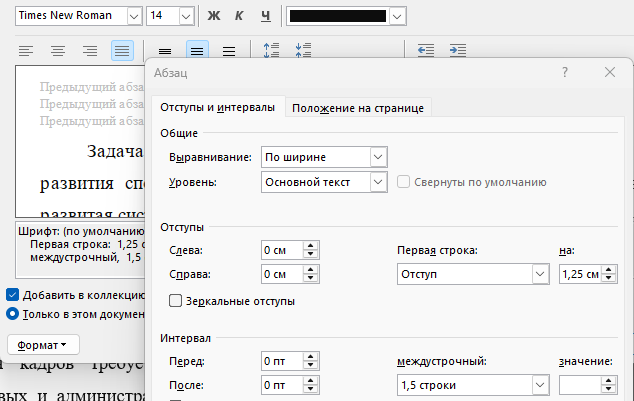Decrease indent icon in toolbar

tap(426, 51)
